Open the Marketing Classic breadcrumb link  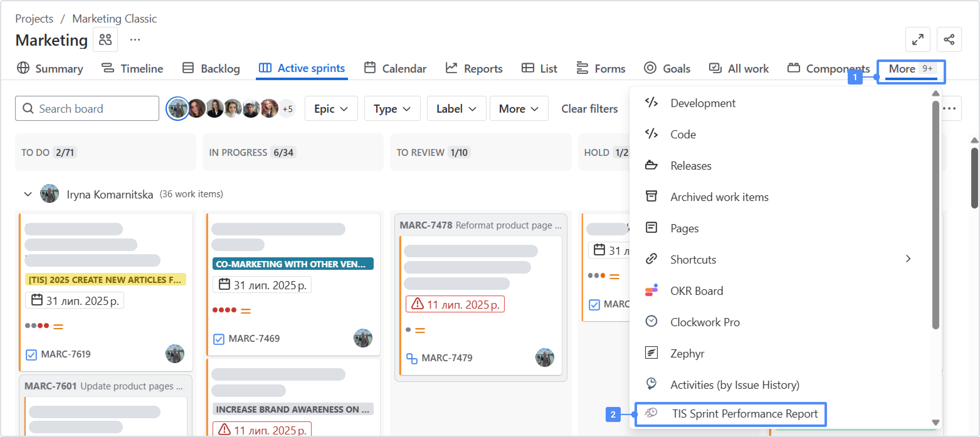coord(114,18)
